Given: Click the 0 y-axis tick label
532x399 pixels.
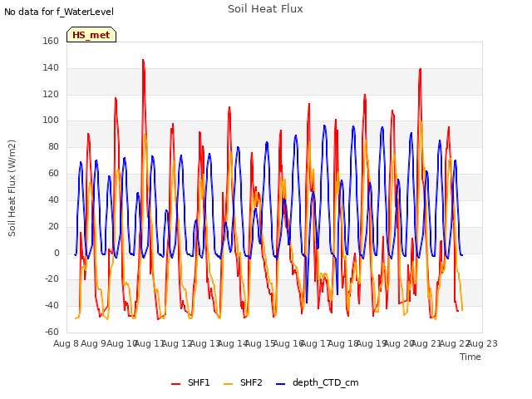Looking at the screenshot, I should [x=57, y=253].
